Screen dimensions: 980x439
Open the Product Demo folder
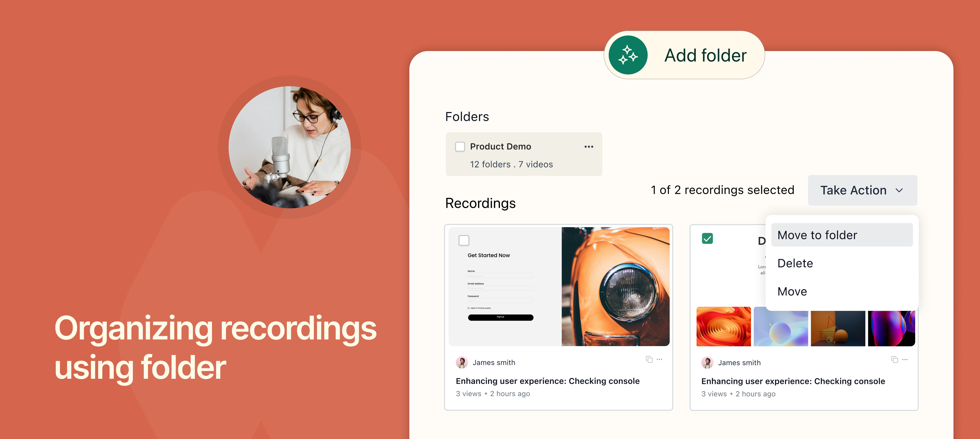[x=523, y=154]
